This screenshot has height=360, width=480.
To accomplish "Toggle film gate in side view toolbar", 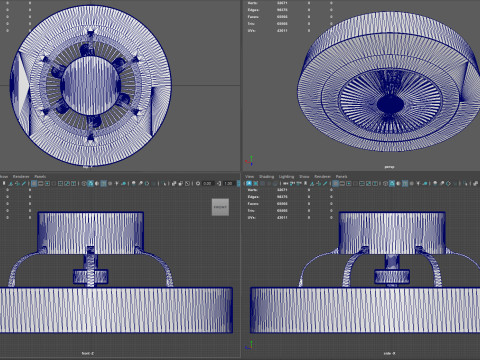I will click(342, 184).
